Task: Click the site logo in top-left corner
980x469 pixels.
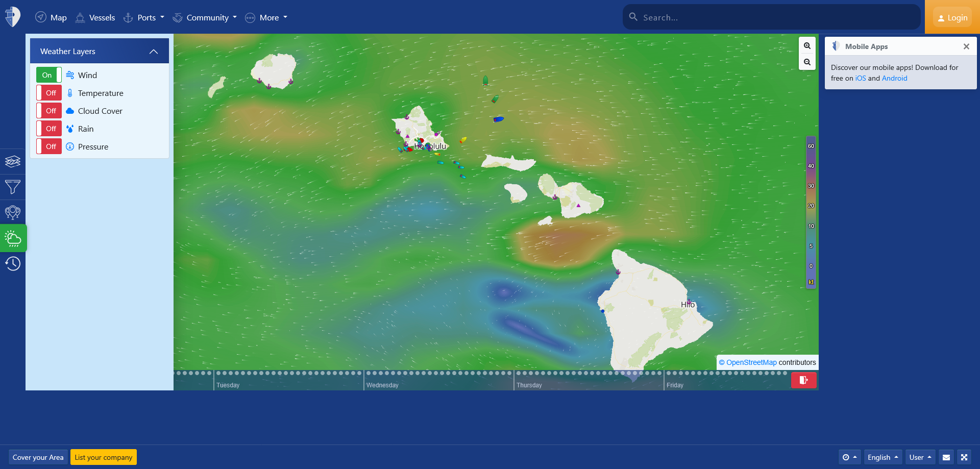Action: tap(12, 17)
